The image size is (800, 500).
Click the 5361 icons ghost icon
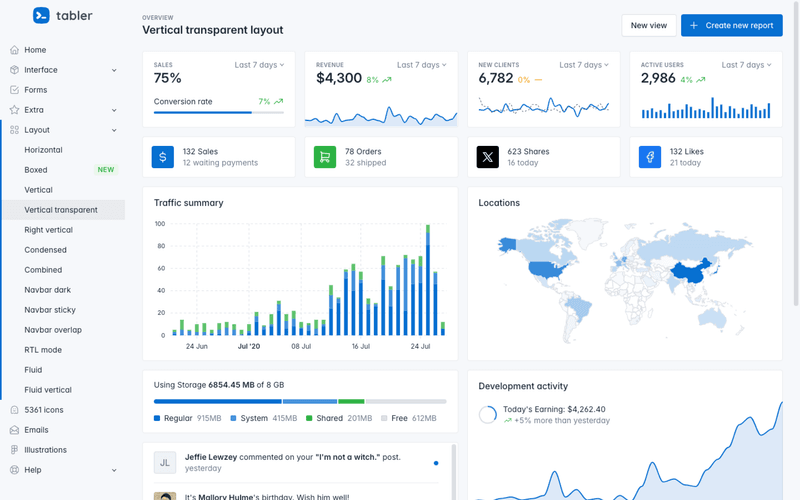(x=14, y=410)
